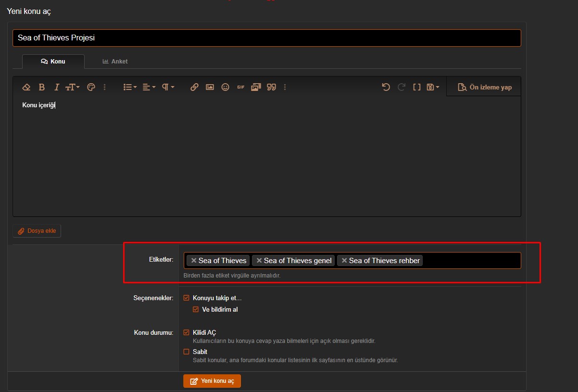This screenshot has width=578, height=392.
Task: Click the Dosya ekle button
Action: [37, 231]
